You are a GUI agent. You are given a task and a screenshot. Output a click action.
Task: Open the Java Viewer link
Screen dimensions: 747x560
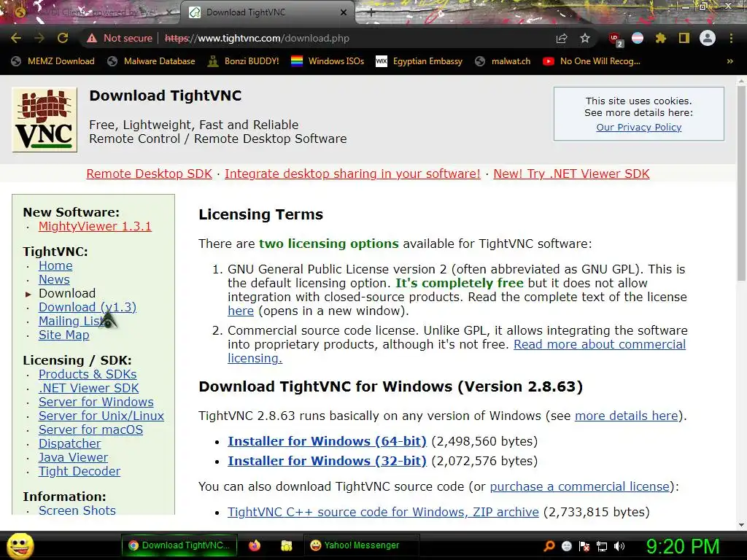[x=74, y=457]
